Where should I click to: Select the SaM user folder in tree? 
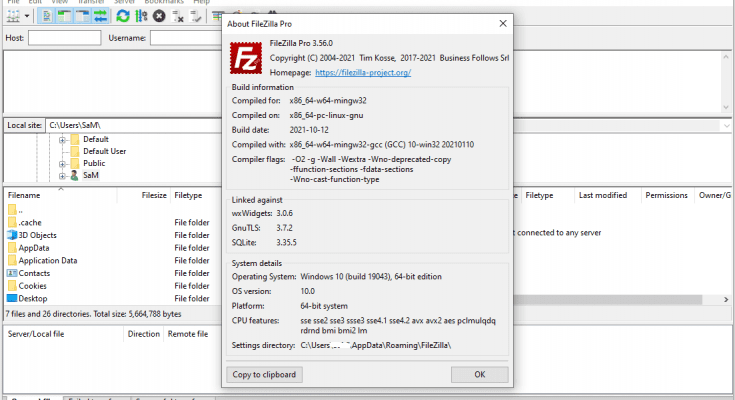coord(91,175)
